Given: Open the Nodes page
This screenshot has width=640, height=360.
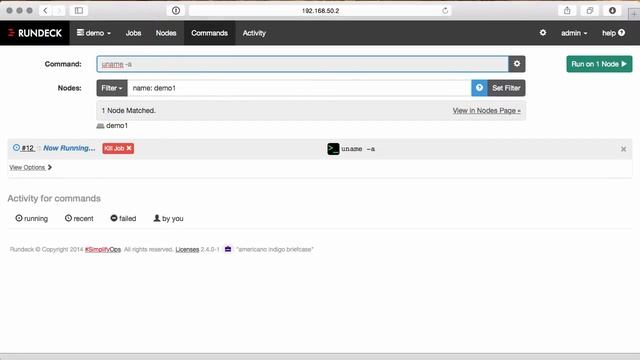Looking at the screenshot, I should tap(166, 33).
